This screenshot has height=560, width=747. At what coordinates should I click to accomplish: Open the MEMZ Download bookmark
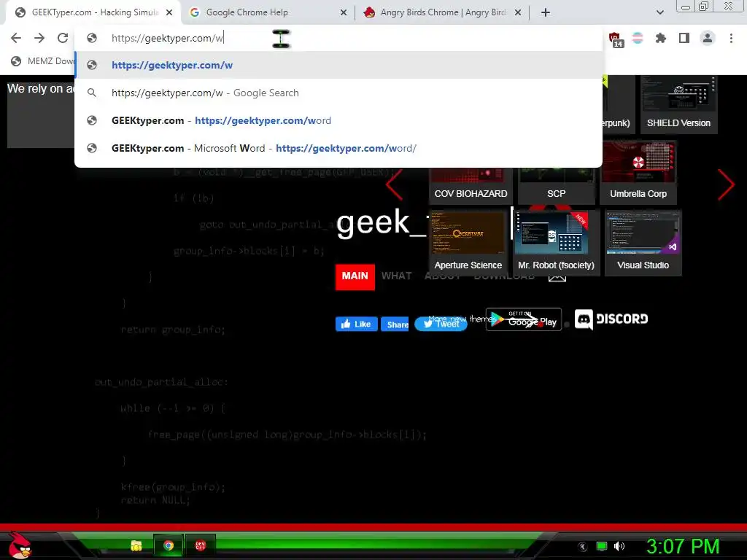point(43,61)
